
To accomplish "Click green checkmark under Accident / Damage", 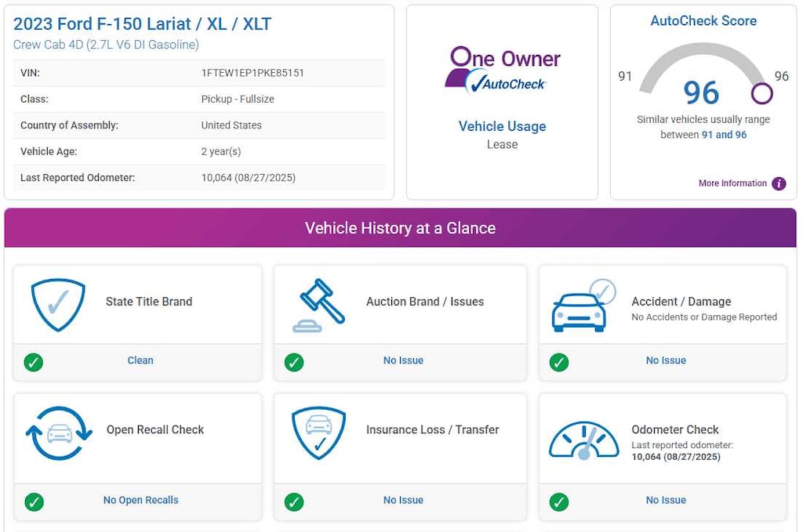I will 559,362.
